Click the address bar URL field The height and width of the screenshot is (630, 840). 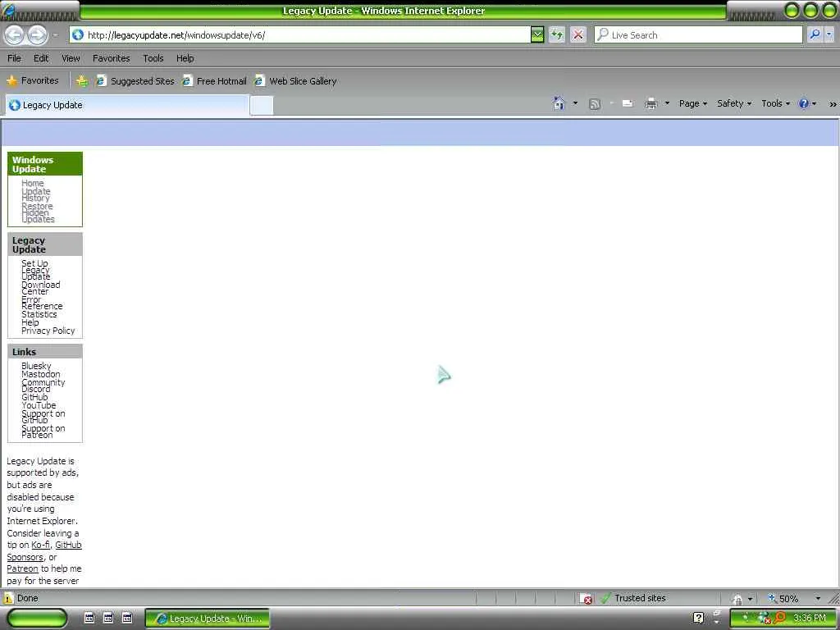(x=300, y=34)
